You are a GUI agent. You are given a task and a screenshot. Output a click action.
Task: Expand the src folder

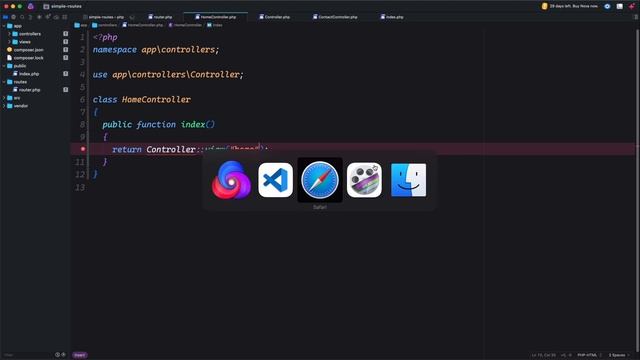tap(4, 98)
